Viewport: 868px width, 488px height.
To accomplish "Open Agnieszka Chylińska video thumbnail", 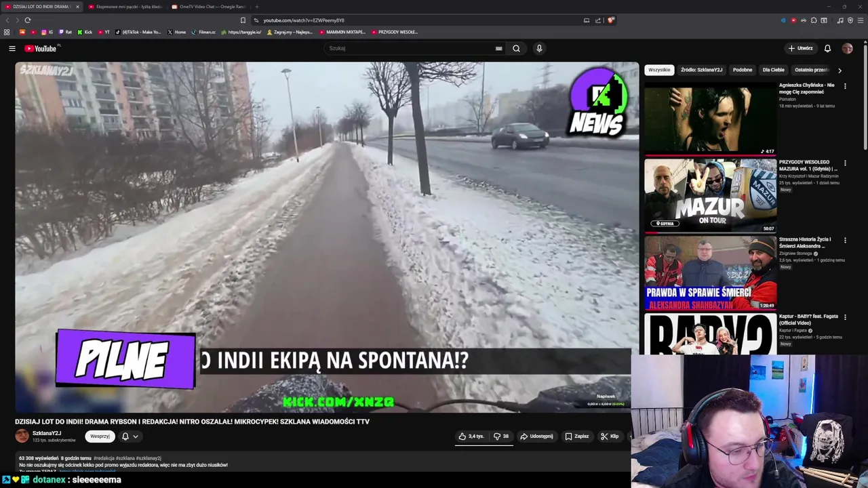I will pos(710,119).
